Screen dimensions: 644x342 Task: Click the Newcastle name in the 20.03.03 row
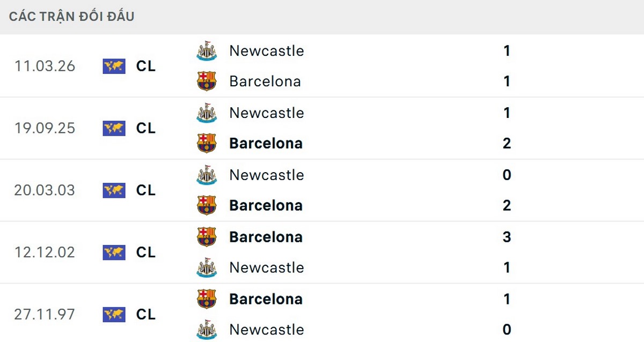pyautogui.click(x=267, y=175)
